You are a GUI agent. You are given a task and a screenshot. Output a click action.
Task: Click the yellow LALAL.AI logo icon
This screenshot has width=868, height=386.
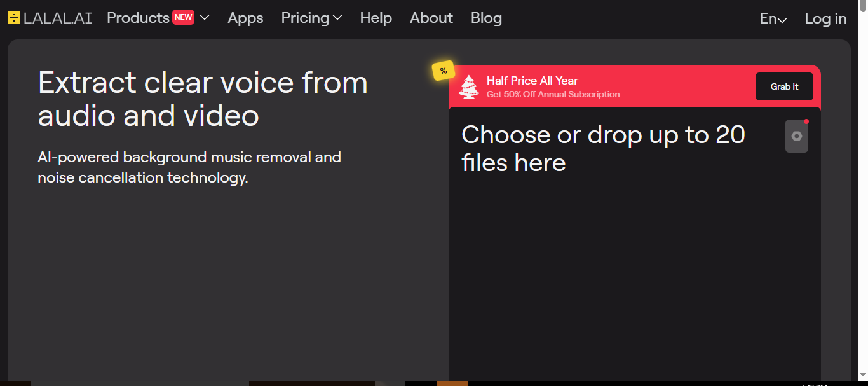[x=13, y=18]
